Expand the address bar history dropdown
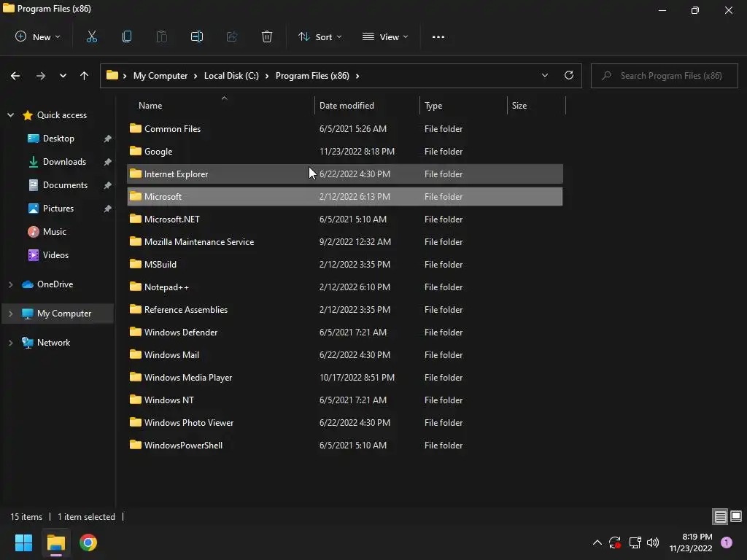Viewport: 747px width, 560px height. pos(544,75)
